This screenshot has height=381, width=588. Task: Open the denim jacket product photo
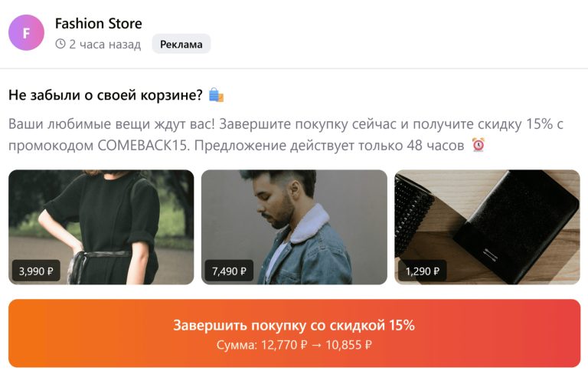click(x=294, y=227)
